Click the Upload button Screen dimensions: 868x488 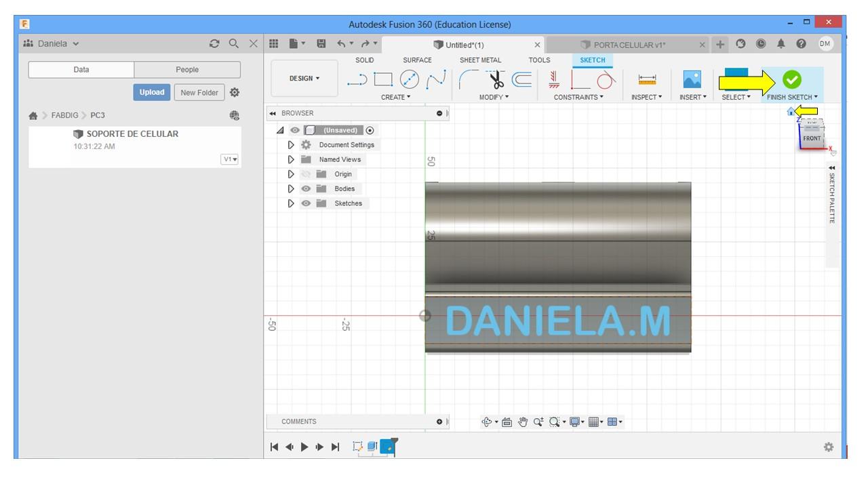click(152, 92)
